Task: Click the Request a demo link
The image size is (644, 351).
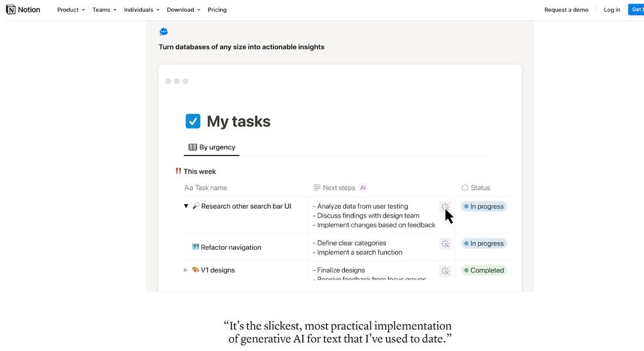Action: pos(566,9)
